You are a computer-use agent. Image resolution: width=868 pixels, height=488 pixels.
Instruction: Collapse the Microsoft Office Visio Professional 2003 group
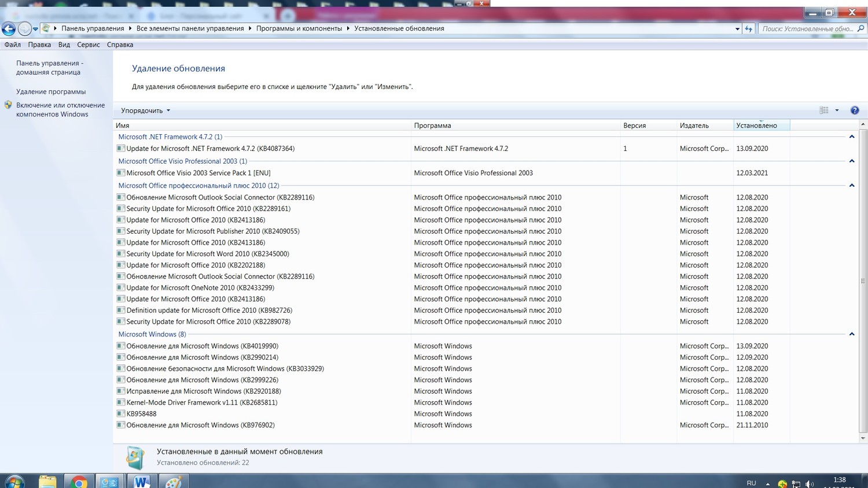tap(852, 161)
